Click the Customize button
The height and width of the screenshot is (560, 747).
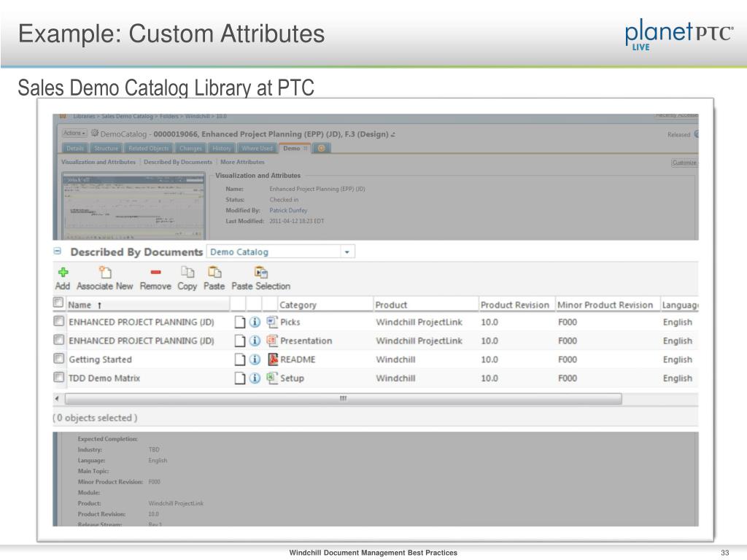tap(684, 163)
